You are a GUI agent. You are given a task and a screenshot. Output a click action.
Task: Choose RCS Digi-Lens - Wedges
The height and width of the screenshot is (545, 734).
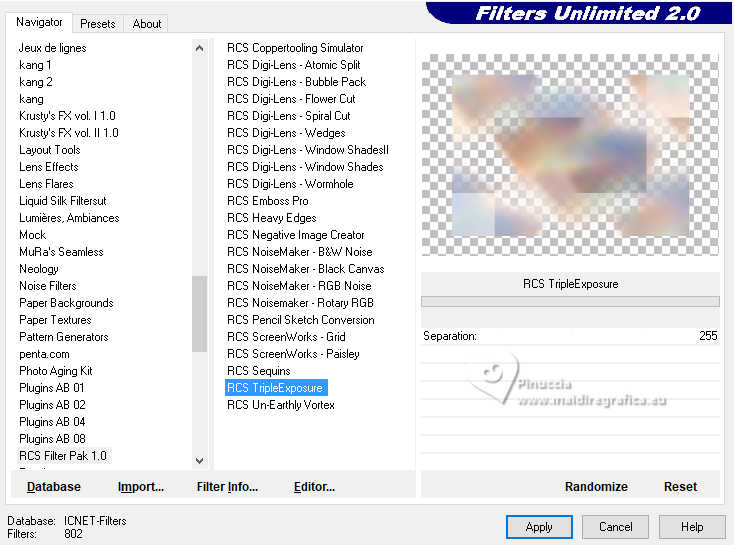(286, 133)
